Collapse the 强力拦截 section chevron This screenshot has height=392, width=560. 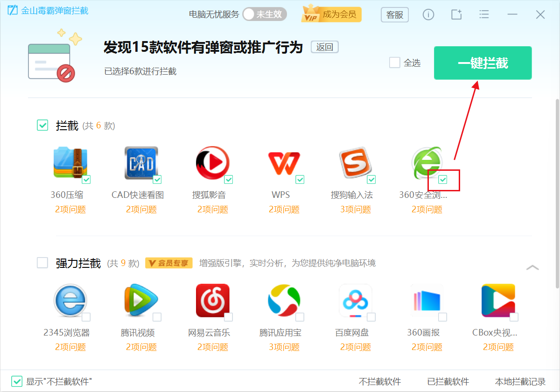point(532,267)
